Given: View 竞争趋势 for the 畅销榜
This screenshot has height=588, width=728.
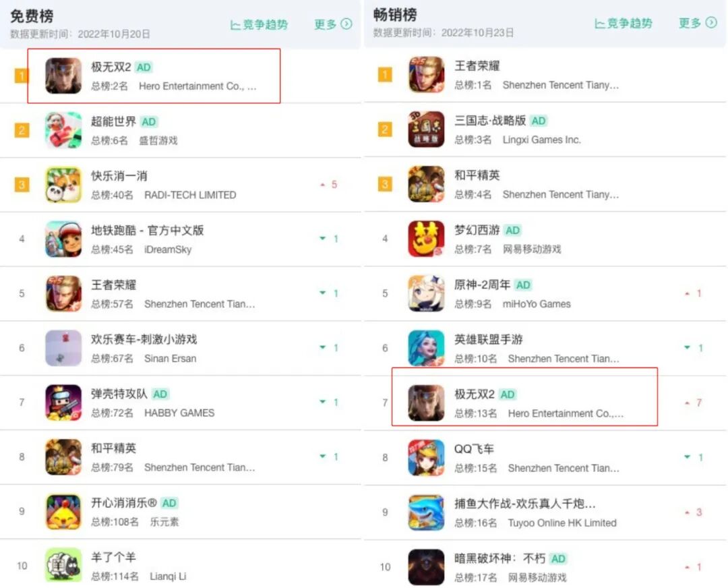Looking at the screenshot, I should coord(623,23).
